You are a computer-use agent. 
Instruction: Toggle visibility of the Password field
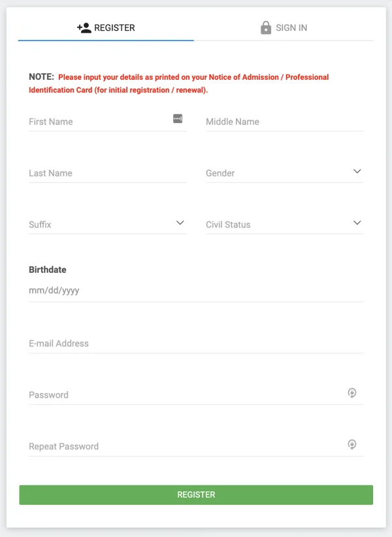pyautogui.click(x=352, y=393)
